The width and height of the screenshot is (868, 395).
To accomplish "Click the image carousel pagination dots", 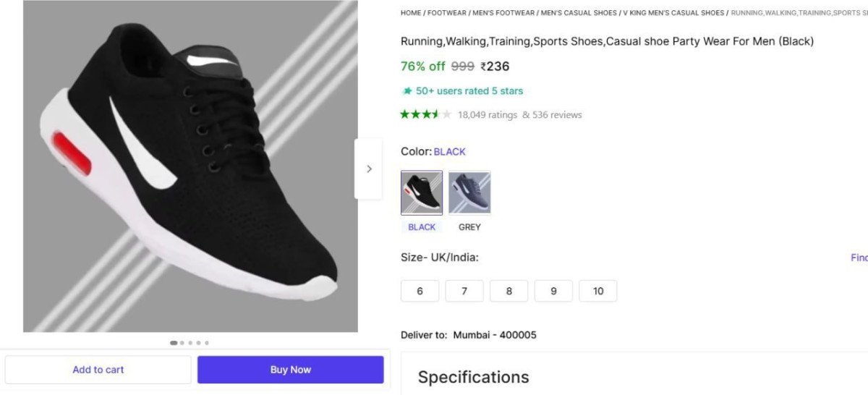I will [x=190, y=343].
